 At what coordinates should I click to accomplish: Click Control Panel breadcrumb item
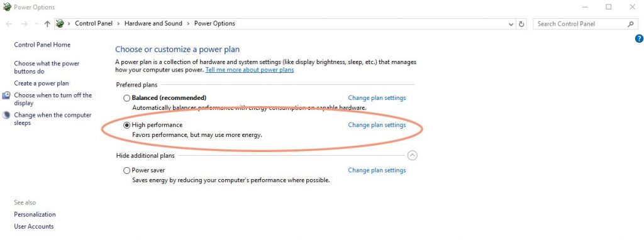[x=94, y=23]
